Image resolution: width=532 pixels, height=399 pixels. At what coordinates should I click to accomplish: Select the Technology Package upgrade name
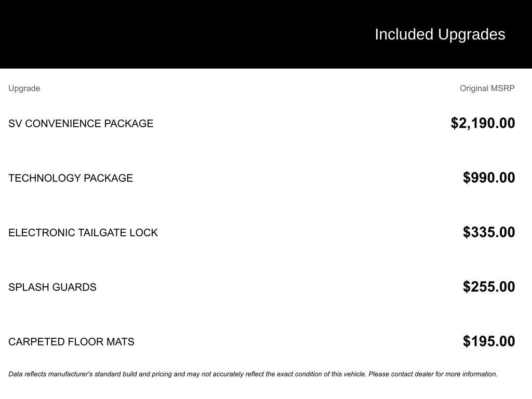71,178
